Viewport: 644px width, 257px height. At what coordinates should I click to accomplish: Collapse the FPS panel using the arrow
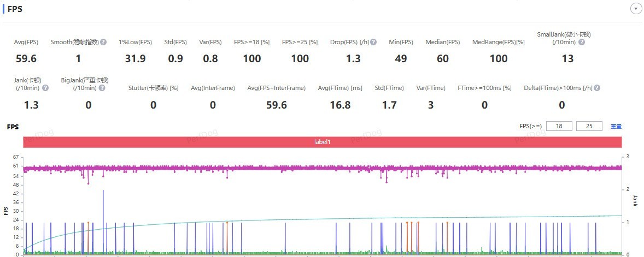pyautogui.click(x=636, y=9)
